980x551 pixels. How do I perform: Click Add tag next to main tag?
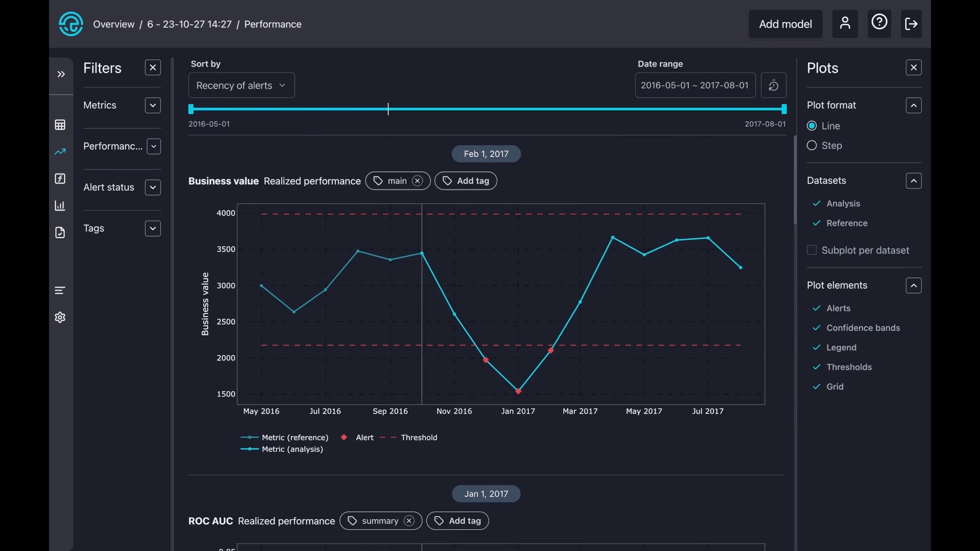[465, 181]
